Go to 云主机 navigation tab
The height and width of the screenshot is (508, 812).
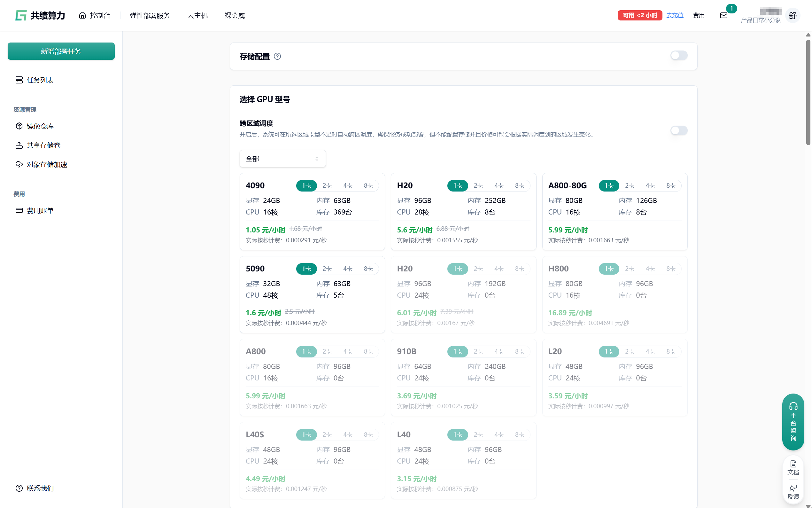pyautogui.click(x=197, y=15)
